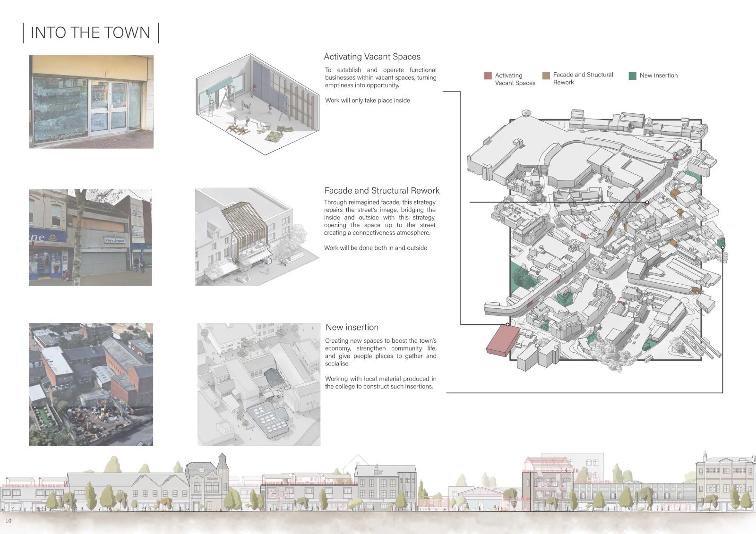Click the large red building on the town map
The width and height of the screenshot is (756, 534).
[501, 340]
